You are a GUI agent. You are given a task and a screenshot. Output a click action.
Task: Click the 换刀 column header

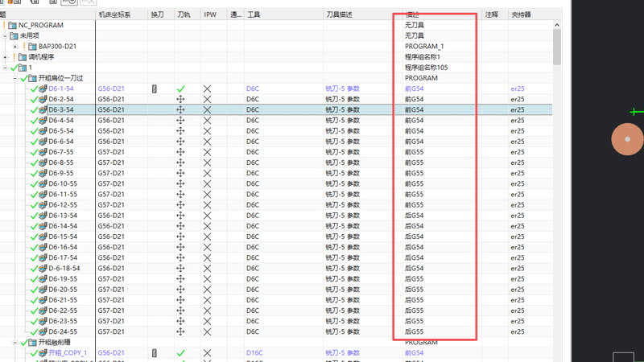pyautogui.click(x=161, y=14)
